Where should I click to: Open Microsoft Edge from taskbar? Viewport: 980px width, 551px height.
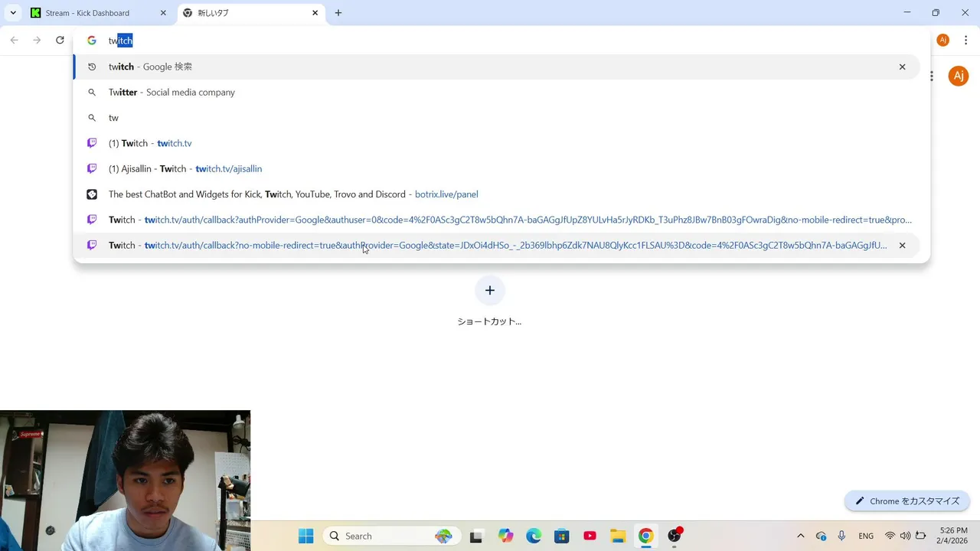pos(534,536)
